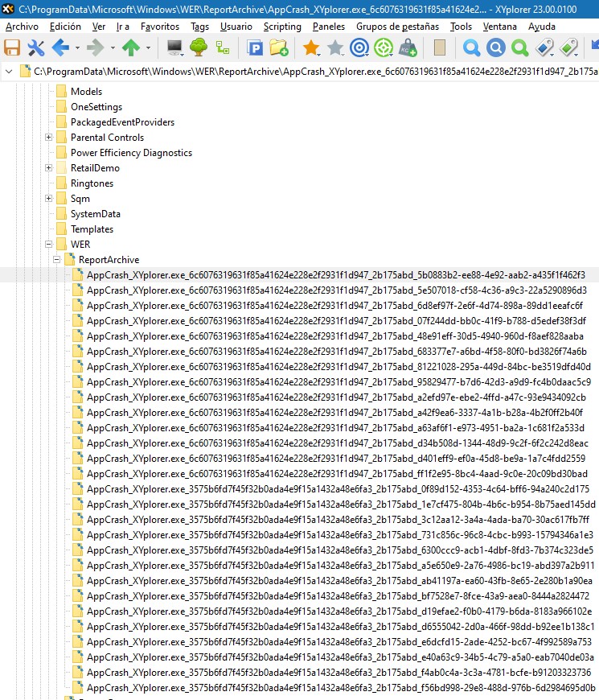Viewport: 599px width, 700px height.
Task: Go back with the blue left arrow
Action: tap(60, 47)
